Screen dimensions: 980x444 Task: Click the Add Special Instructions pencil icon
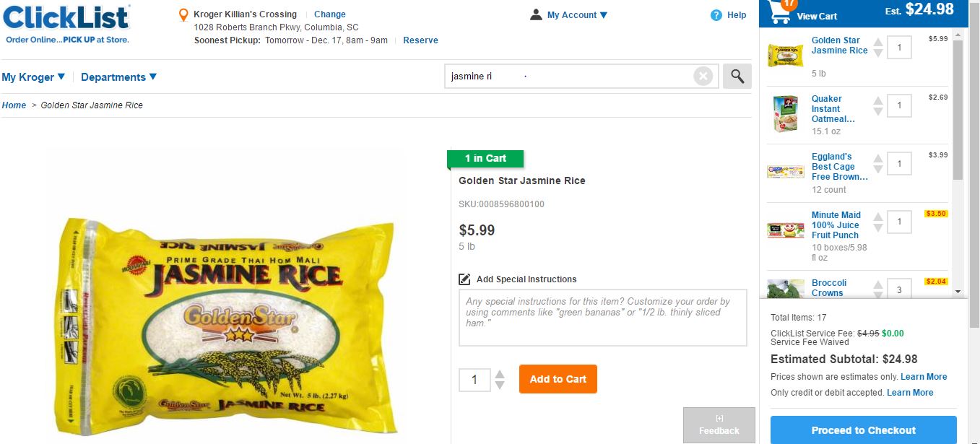[x=465, y=278]
